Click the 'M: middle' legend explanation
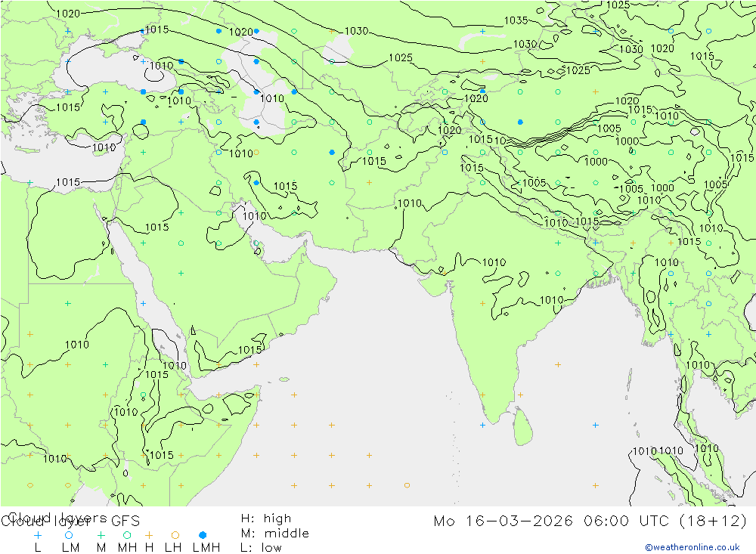The width and height of the screenshot is (756, 554). [x=275, y=534]
